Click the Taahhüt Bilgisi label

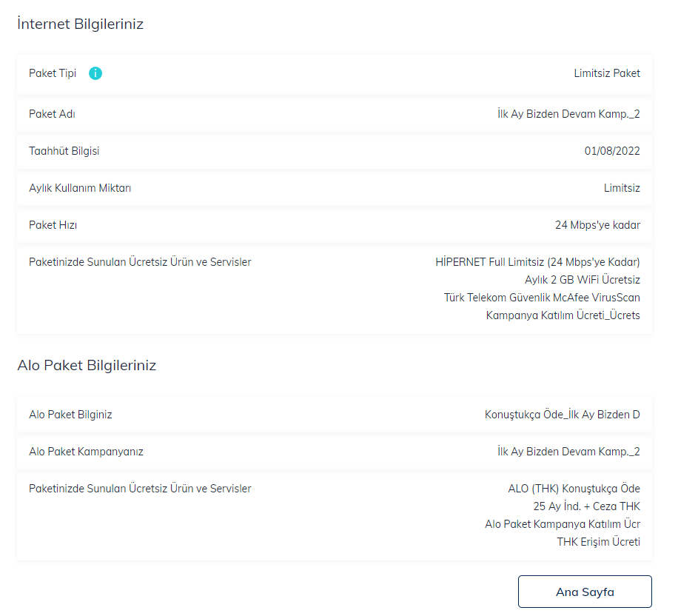pos(64,151)
